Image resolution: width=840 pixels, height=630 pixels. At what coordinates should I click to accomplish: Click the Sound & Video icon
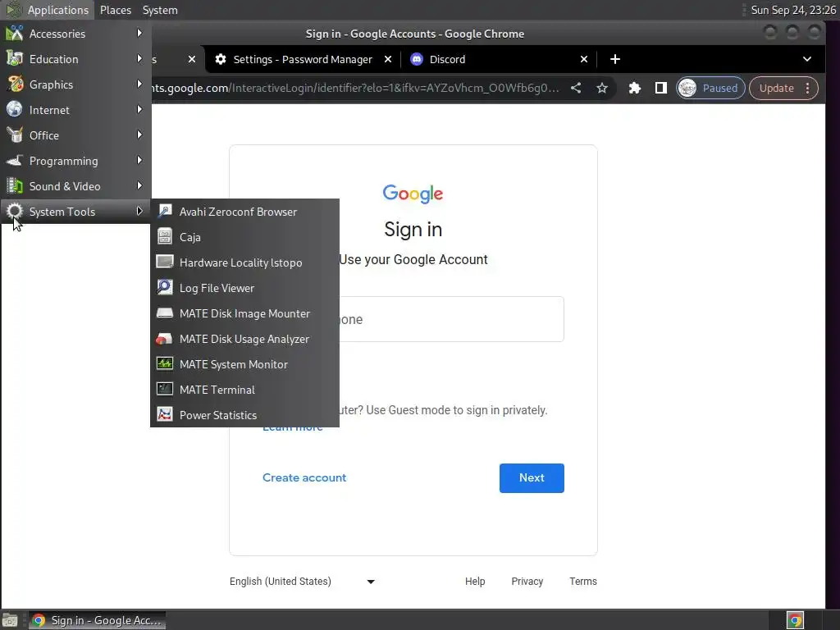tap(15, 186)
